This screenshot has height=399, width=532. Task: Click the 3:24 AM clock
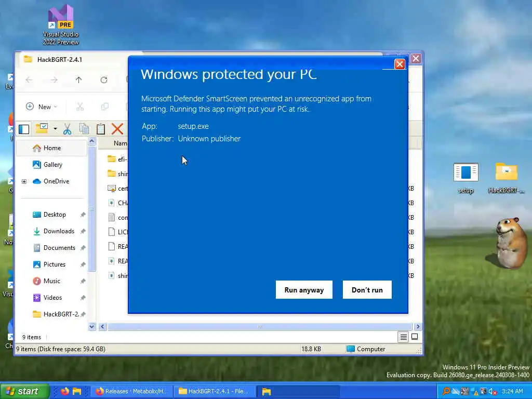512,392
